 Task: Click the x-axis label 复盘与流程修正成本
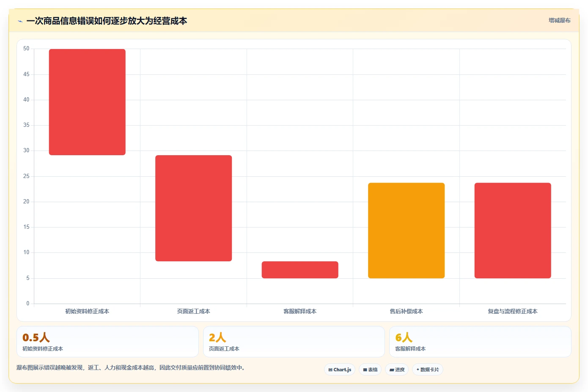tap(513, 311)
